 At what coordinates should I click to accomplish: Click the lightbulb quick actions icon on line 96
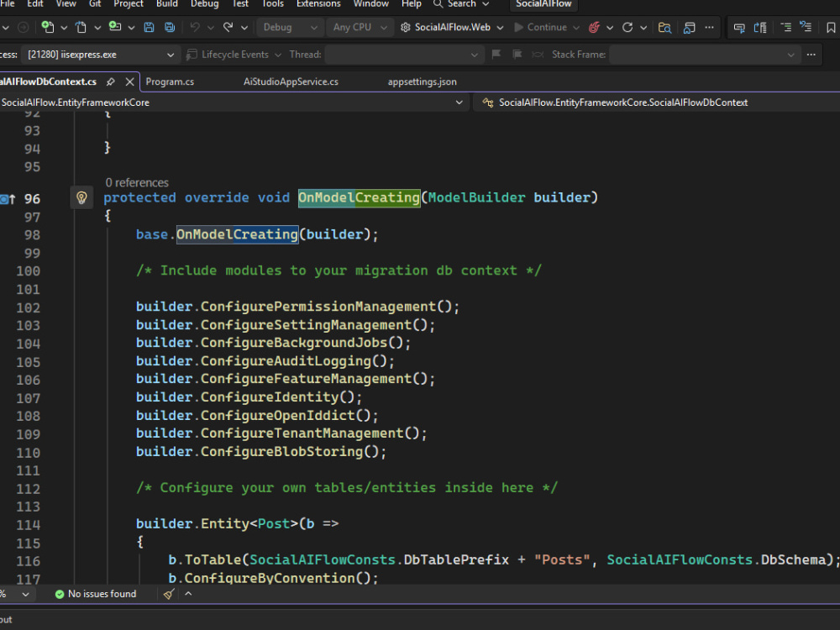pos(81,197)
